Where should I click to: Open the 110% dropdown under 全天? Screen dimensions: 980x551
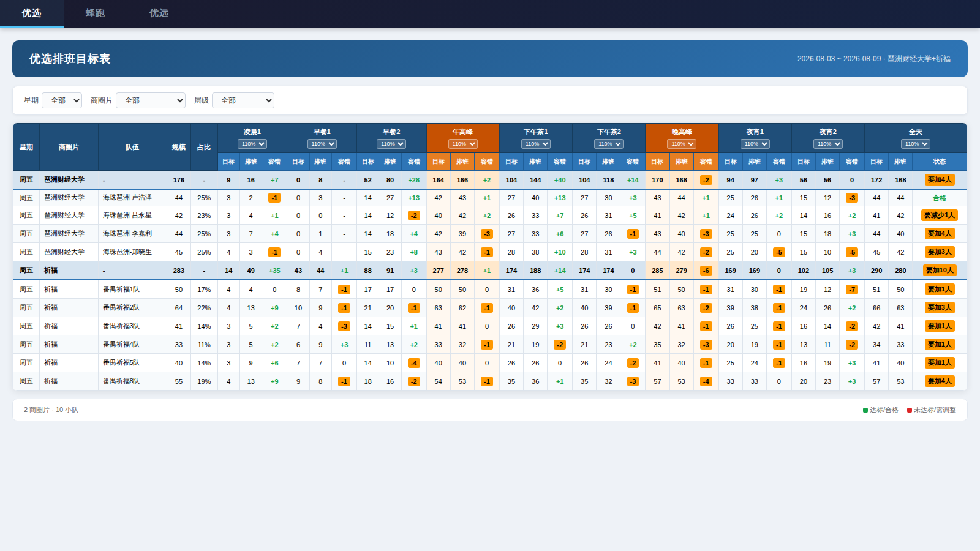tap(916, 144)
